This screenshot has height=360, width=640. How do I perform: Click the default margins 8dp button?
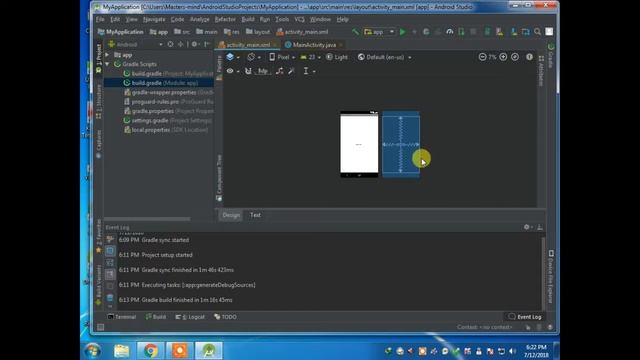(x=263, y=71)
